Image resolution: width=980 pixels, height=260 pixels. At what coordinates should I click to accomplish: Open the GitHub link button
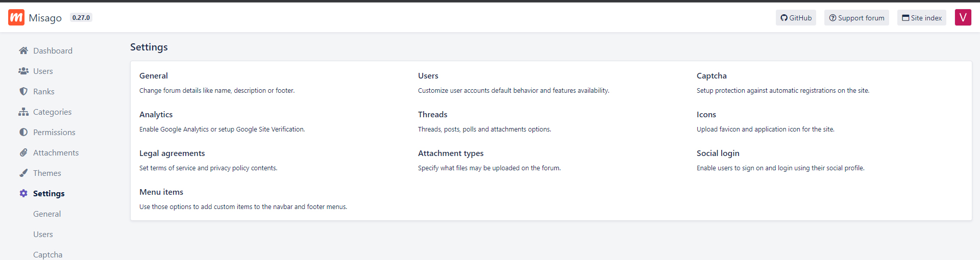click(x=796, y=18)
